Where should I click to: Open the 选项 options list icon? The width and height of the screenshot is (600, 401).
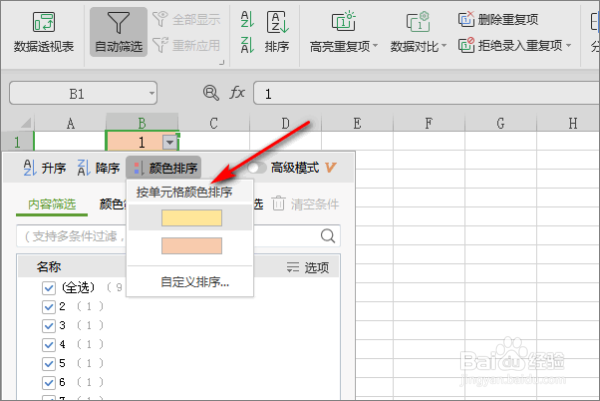coord(293,267)
